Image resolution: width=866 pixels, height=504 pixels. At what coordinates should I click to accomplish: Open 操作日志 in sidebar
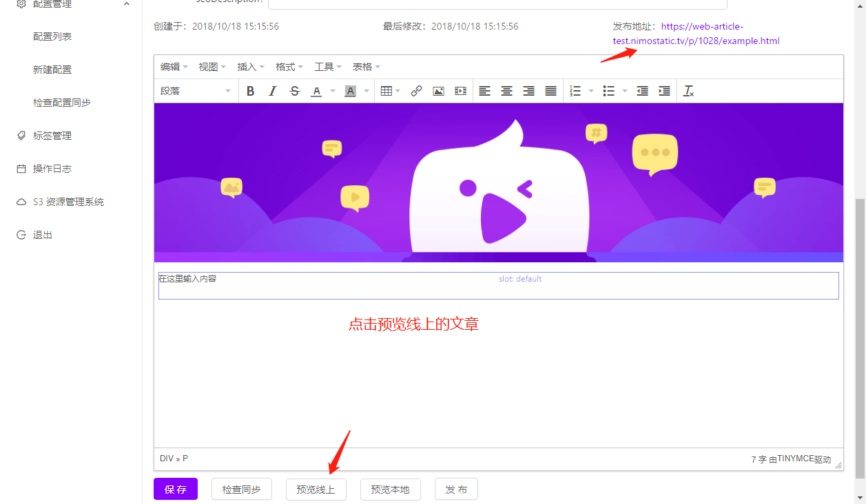52,169
